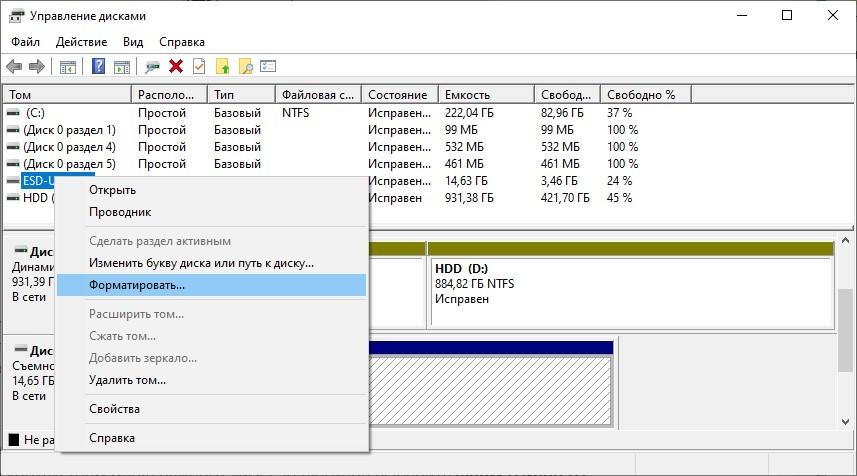Click the Forward arrow toolbar icon
857x476 pixels.
tap(37, 67)
